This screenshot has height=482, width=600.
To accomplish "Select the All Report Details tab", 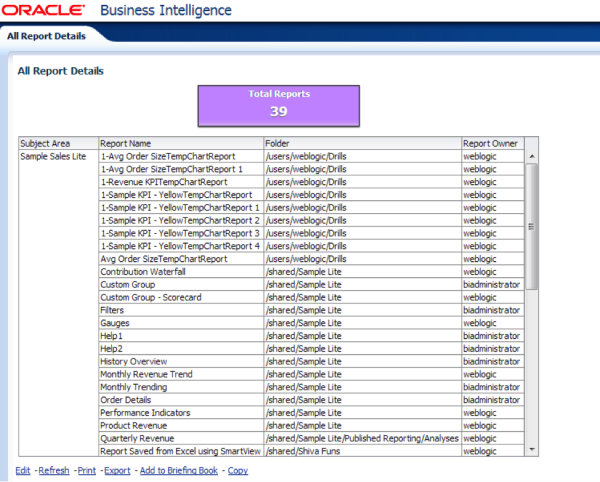I will [x=46, y=36].
